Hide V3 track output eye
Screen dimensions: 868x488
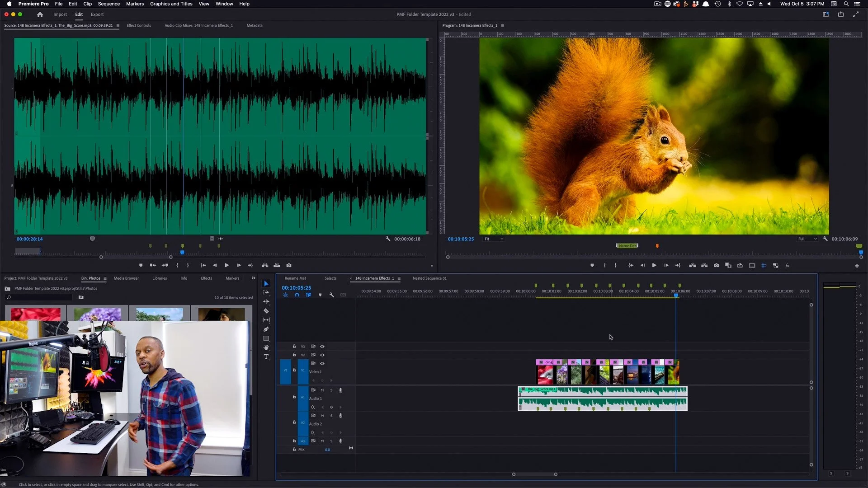(x=322, y=347)
